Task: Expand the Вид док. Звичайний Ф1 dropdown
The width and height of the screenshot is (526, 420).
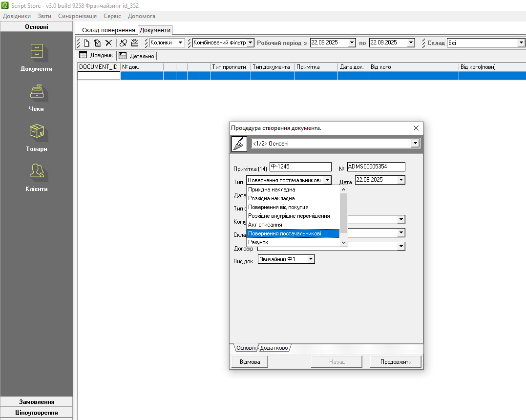Action: point(311,259)
